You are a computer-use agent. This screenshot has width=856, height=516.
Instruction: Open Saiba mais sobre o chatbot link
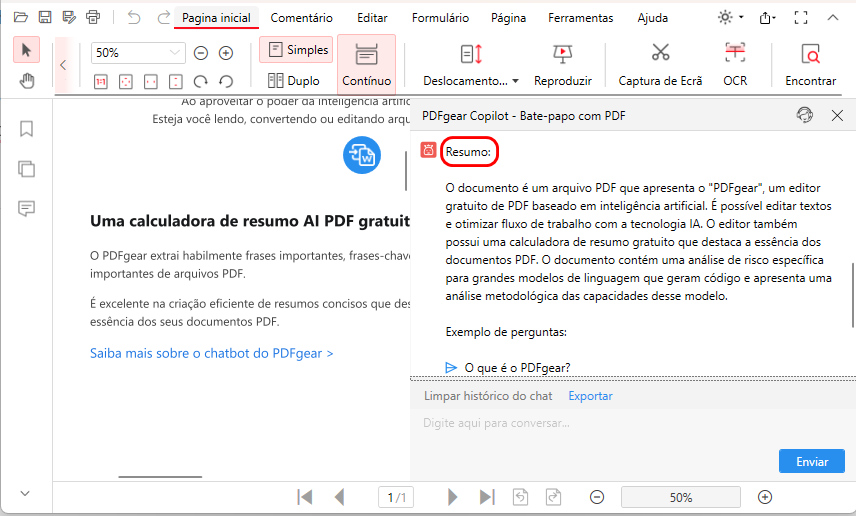tap(211, 353)
